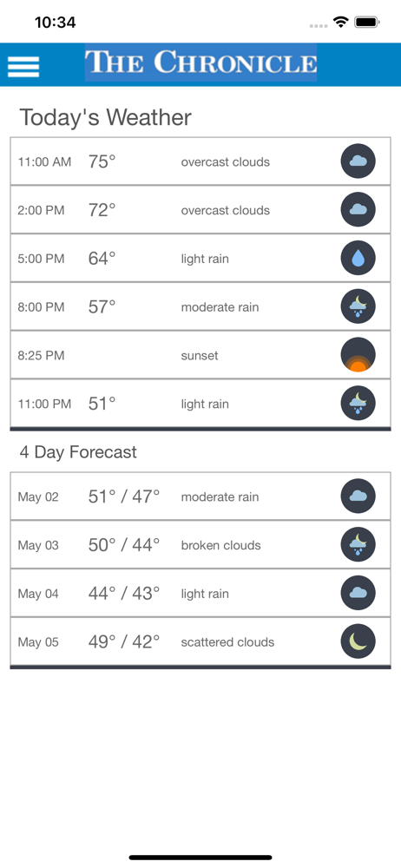The height and width of the screenshot is (868, 401).
Task: Click the May 02 cloud icon
Action: pos(358,496)
